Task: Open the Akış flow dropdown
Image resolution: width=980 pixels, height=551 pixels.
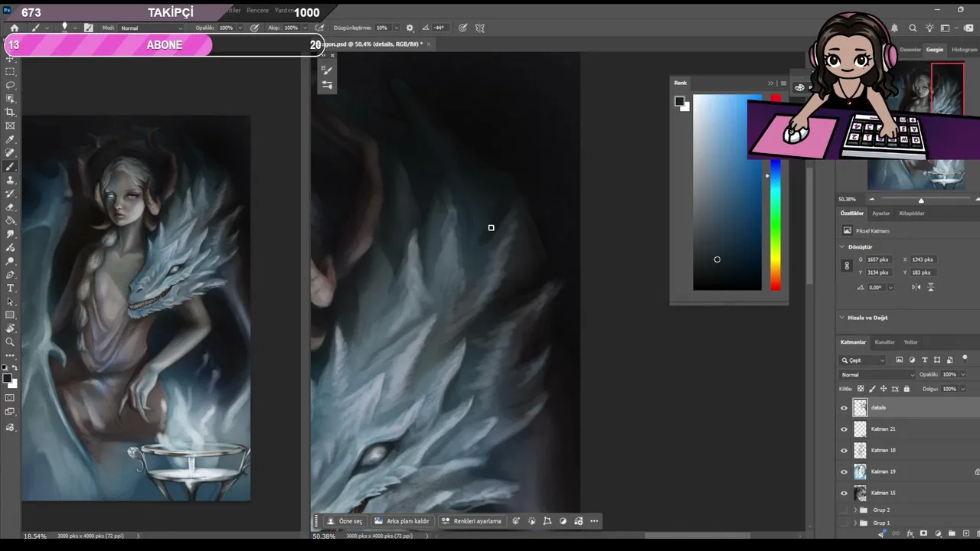Action: (x=304, y=28)
